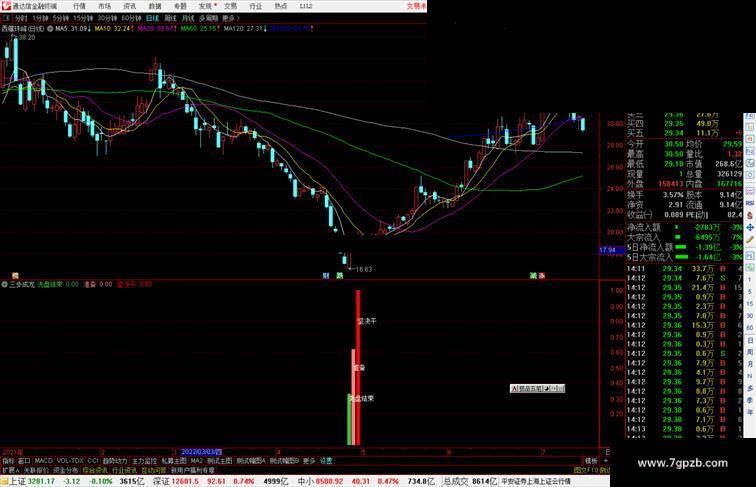Select the VOL-TDX indicator tab
756x487 pixels.
[70, 461]
